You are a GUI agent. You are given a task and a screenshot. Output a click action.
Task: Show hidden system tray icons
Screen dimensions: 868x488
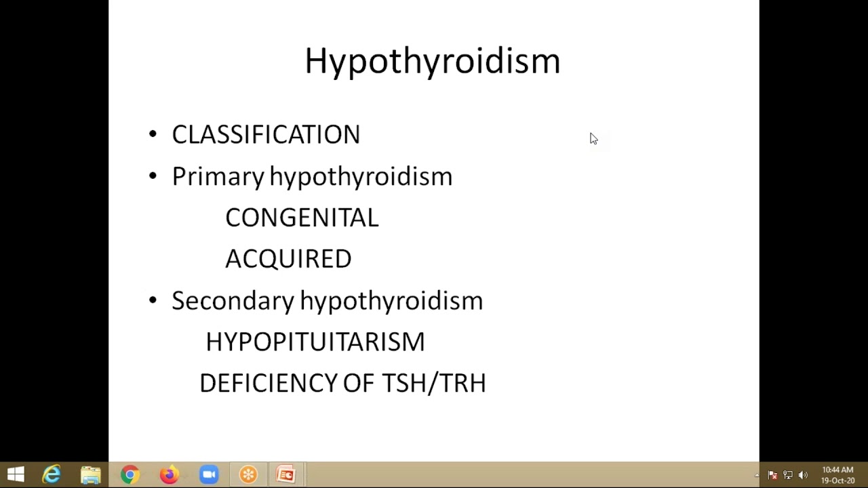(757, 475)
